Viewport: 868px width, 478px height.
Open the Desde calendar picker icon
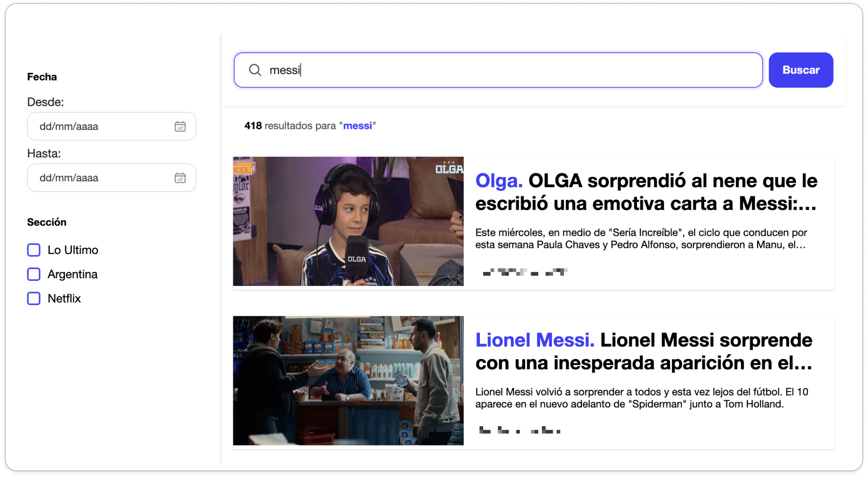coord(180,126)
